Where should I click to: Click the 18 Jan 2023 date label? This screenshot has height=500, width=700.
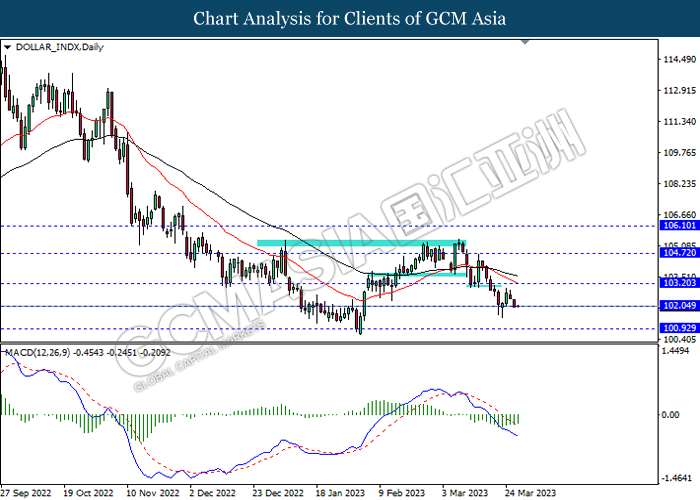pyautogui.click(x=340, y=493)
